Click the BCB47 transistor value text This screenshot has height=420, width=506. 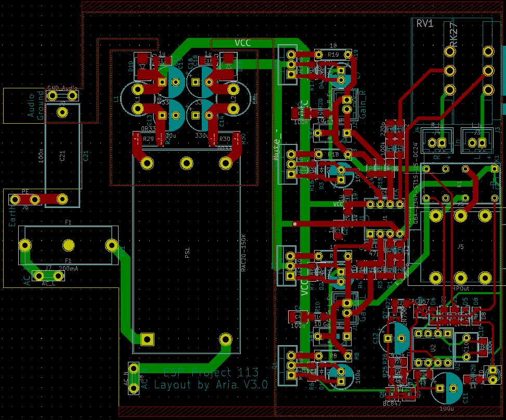(x=392, y=403)
